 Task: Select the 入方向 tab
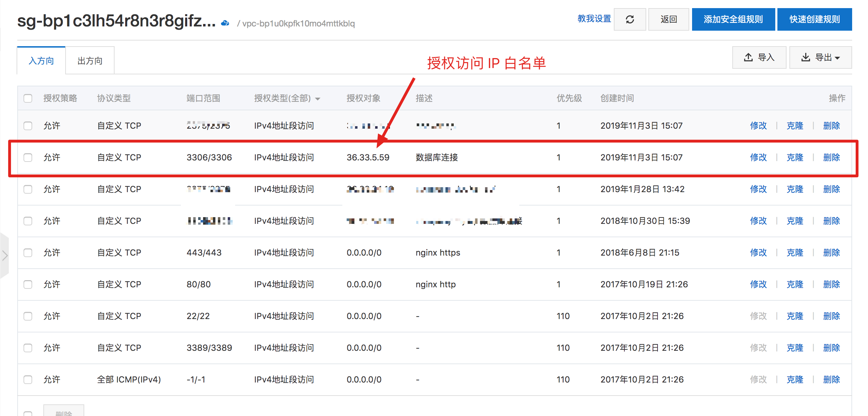(41, 61)
